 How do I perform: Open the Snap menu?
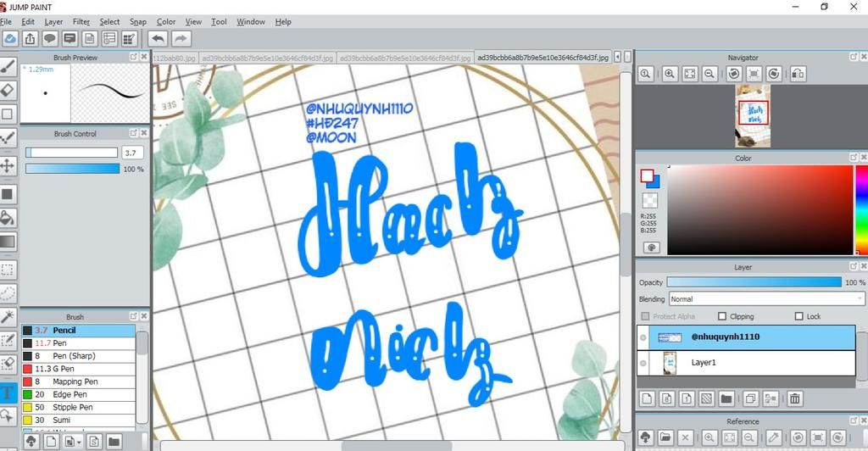pyautogui.click(x=138, y=21)
